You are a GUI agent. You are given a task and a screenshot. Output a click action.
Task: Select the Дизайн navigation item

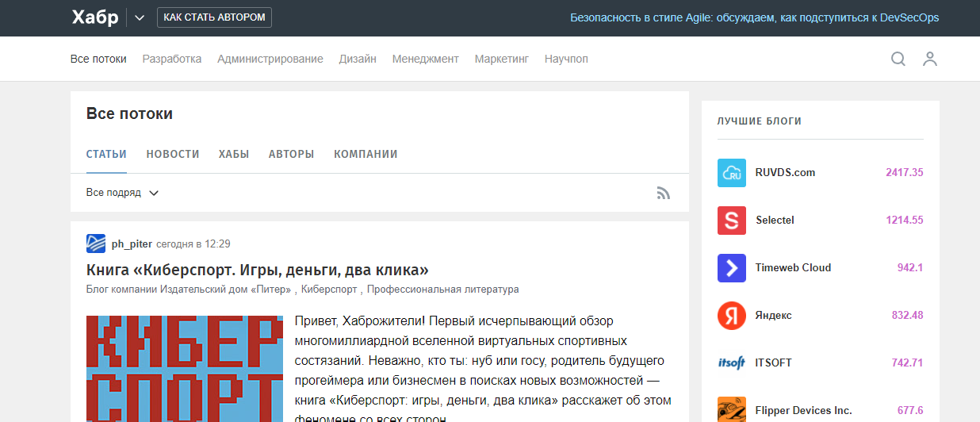[x=358, y=59]
